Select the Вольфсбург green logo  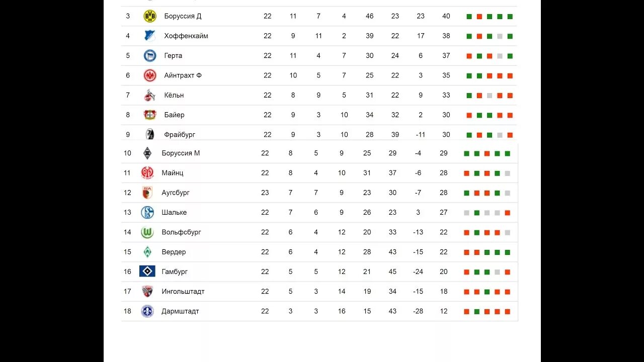147,232
